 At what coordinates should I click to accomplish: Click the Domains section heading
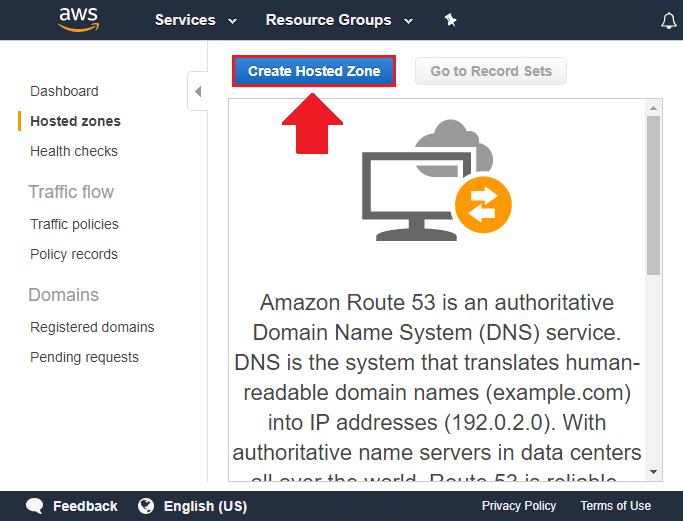(64, 295)
